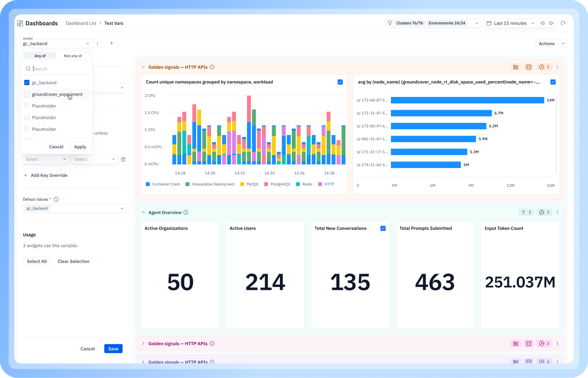Step time range forward arrow icon
This screenshot has width=588, height=378.
(552, 23)
